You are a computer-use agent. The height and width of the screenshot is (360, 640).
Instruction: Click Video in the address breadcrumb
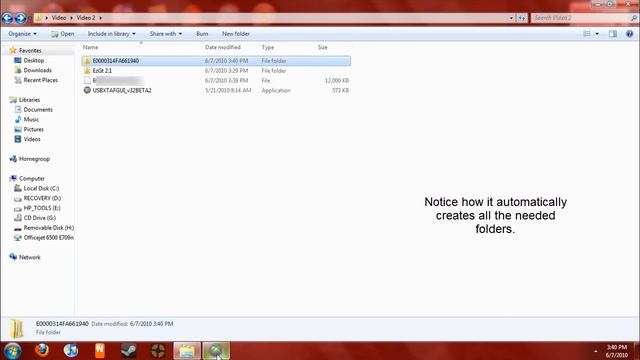[59, 18]
